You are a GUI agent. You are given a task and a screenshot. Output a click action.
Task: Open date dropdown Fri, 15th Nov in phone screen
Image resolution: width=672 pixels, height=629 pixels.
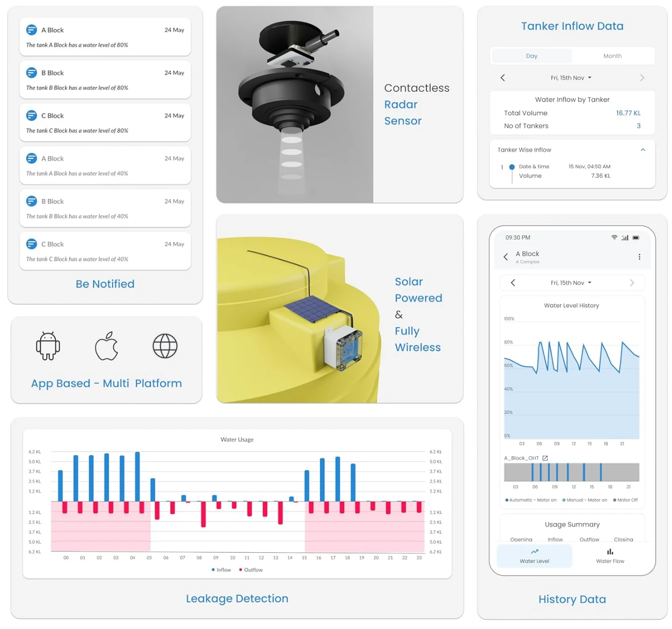point(571,283)
